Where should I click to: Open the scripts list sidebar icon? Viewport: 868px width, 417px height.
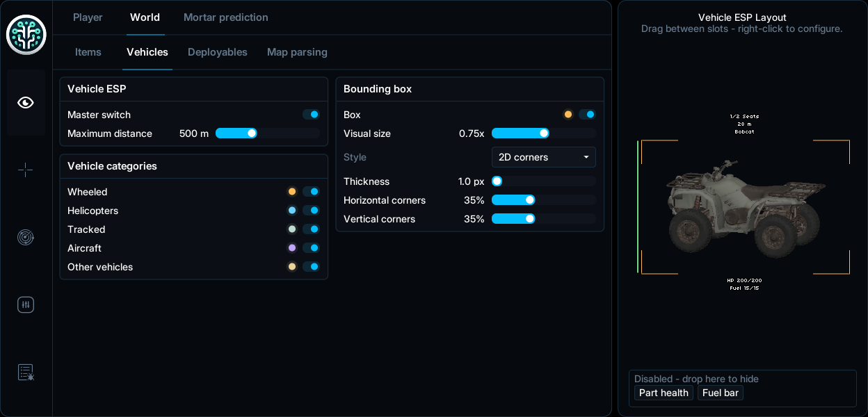(26, 373)
